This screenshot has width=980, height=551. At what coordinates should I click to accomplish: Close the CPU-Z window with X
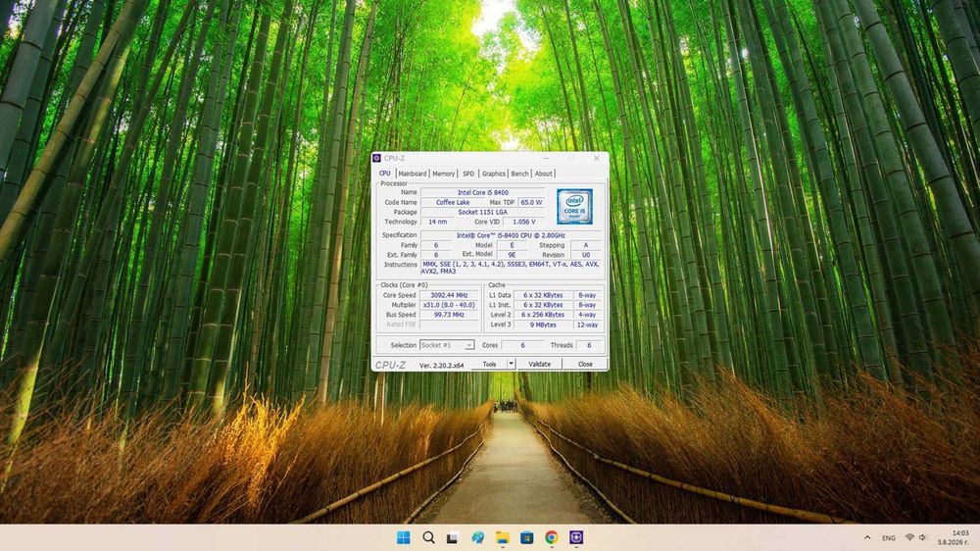click(x=596, y=158)
